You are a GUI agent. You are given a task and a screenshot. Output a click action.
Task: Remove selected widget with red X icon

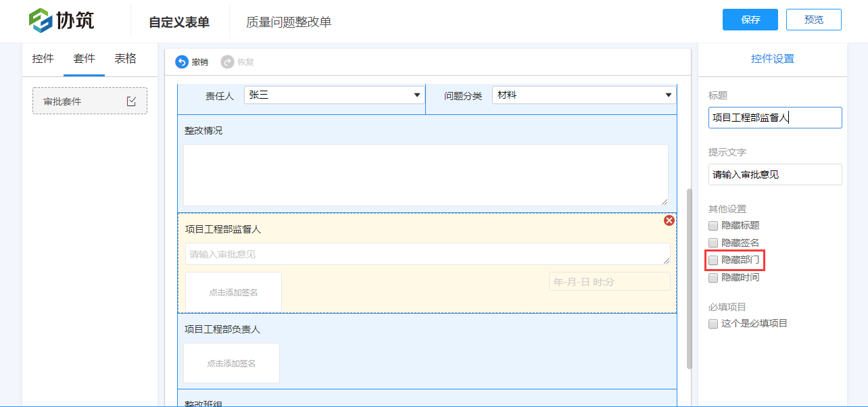[669, 220]
